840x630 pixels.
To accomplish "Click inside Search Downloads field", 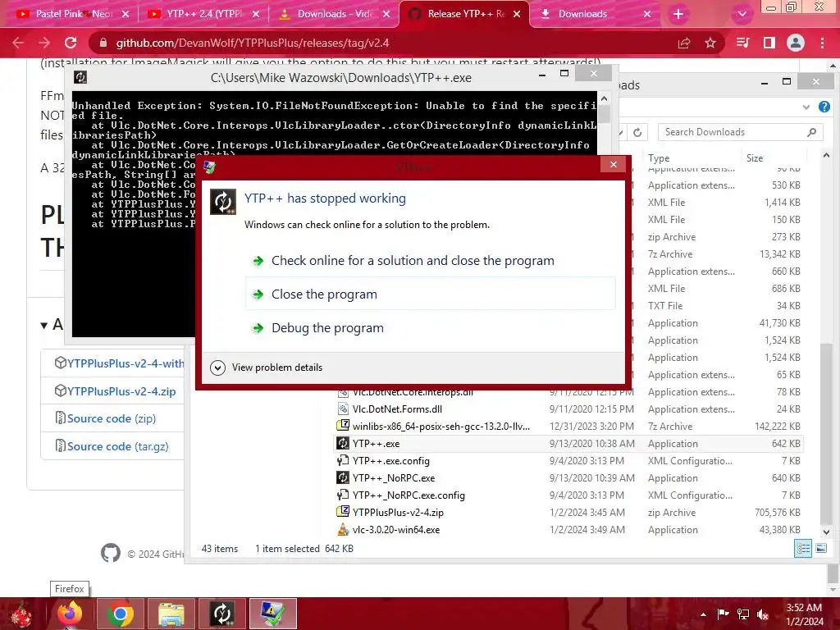I will click(x=733, y=132).
